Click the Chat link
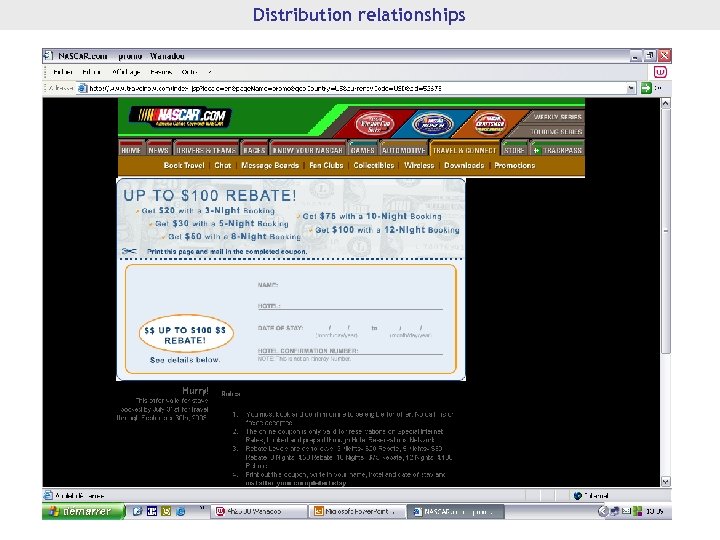The height and width of the screenshot is (540, 720). pos(223,165)
